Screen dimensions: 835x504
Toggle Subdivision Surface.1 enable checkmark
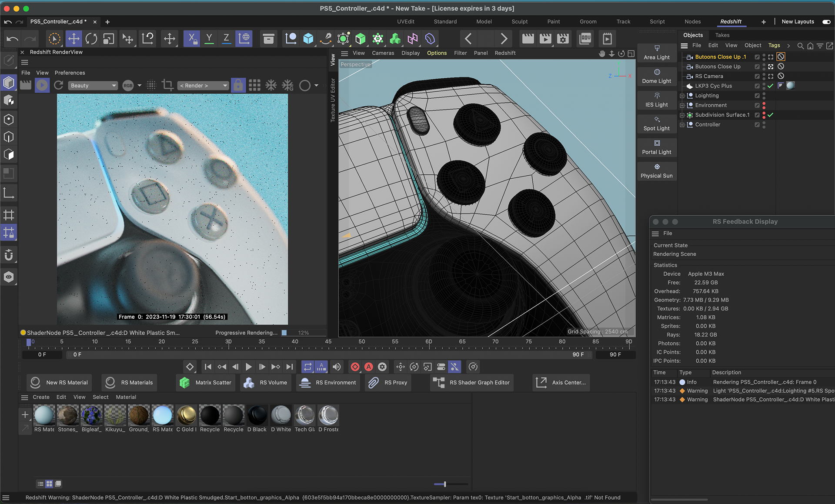770,115
